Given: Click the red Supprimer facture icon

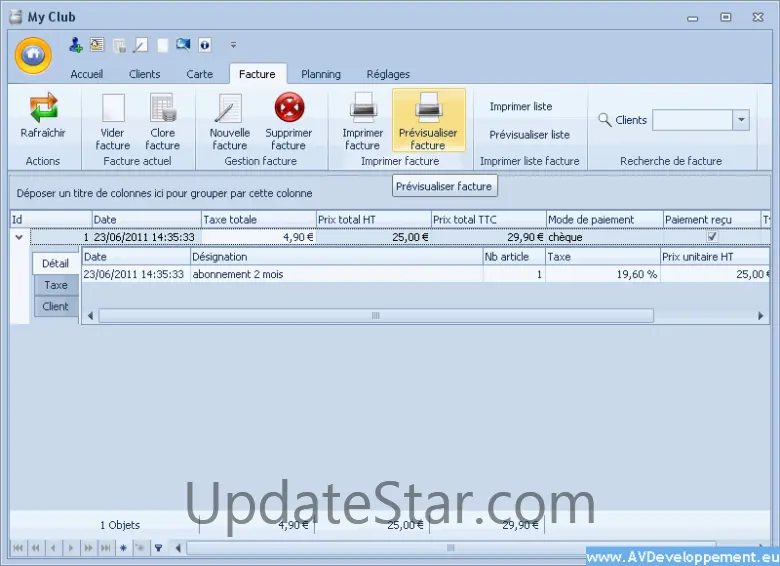Looking at the screenshot, I should (288, 108).
